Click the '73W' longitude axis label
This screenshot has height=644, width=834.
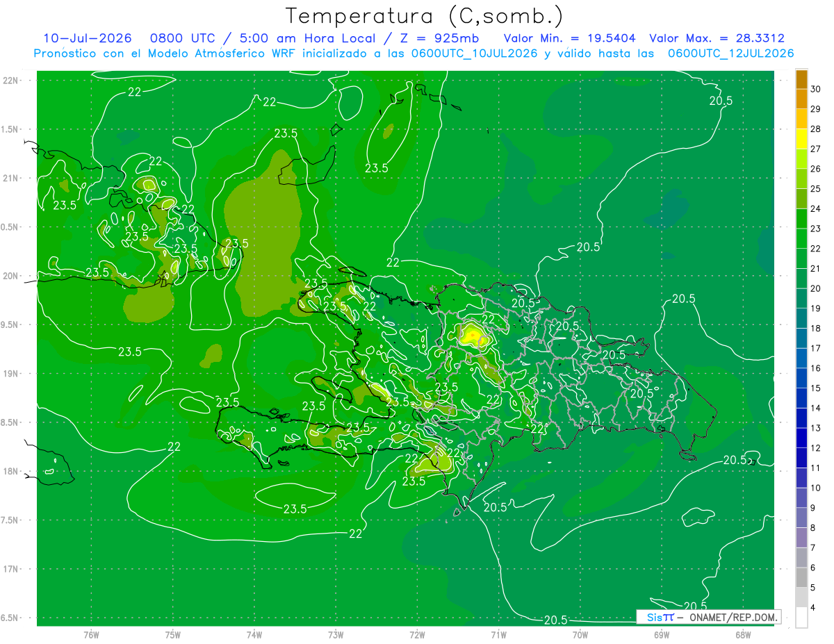click(x=336, y=635)
